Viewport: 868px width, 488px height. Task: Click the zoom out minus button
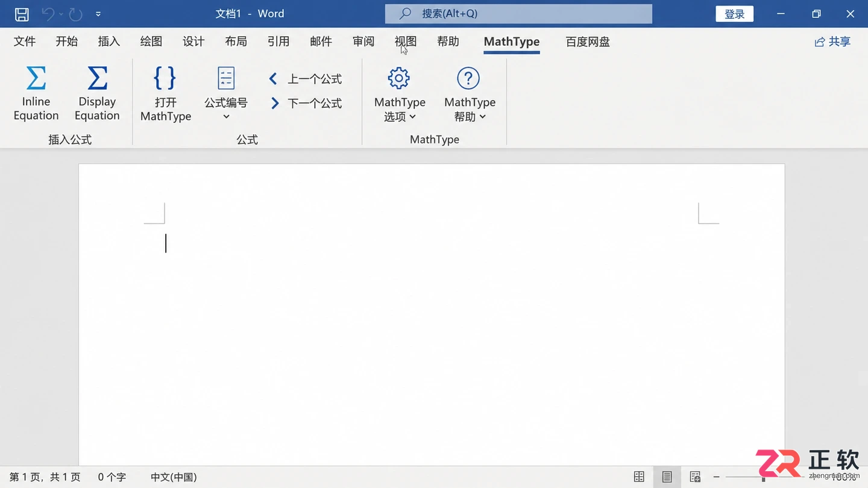coord(717,477)
